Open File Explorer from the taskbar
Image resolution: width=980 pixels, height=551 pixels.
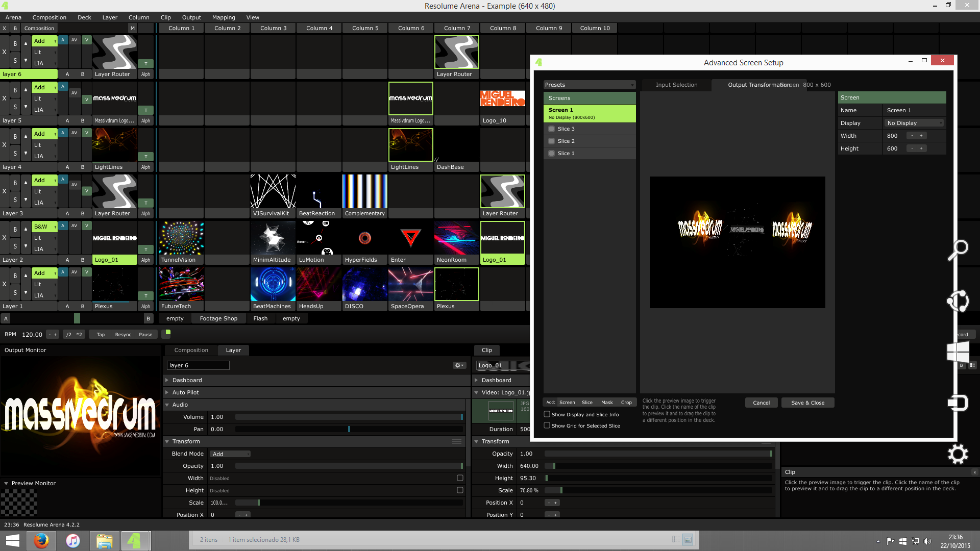point(105,540)
